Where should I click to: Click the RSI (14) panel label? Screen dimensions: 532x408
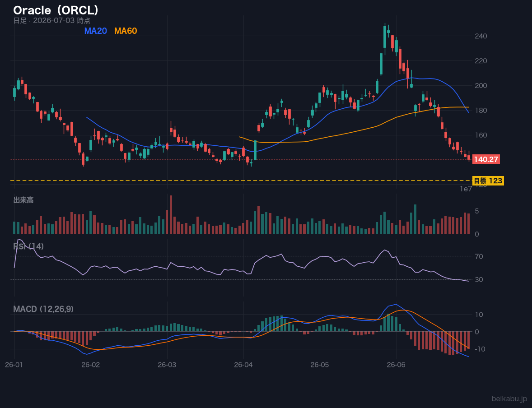pyautogui.click(x=28, y=246)
